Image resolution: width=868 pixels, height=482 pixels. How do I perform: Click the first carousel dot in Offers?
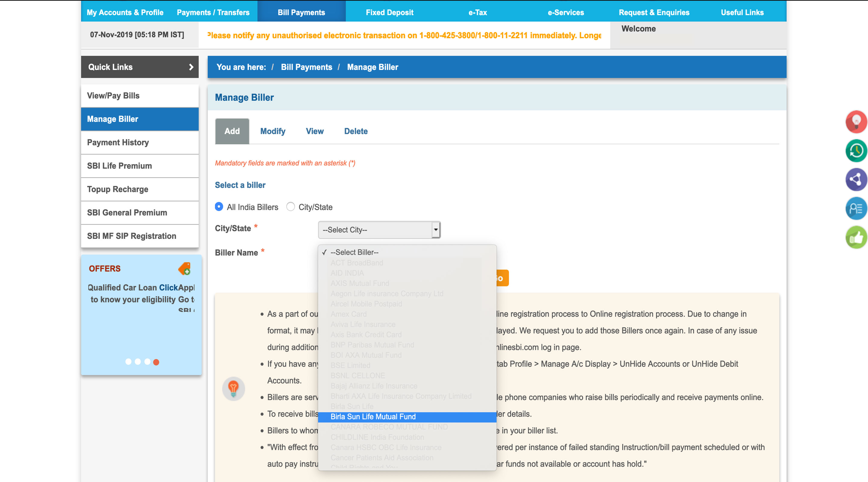[x=128, y=362]
